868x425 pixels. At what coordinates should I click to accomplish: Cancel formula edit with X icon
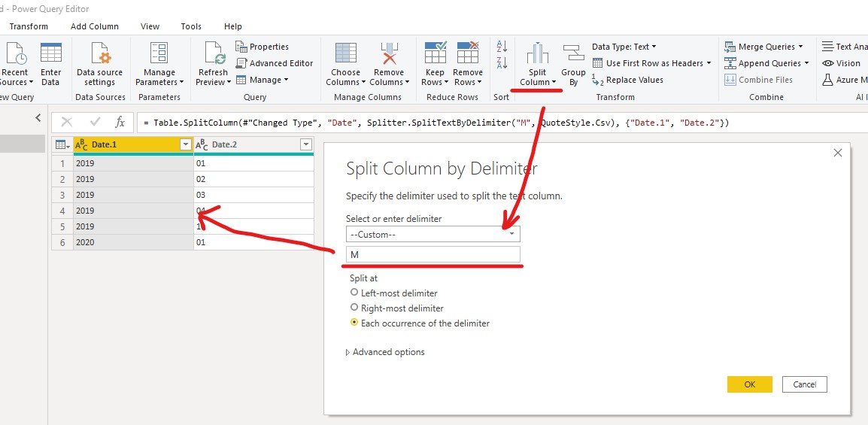click(66, 122)
